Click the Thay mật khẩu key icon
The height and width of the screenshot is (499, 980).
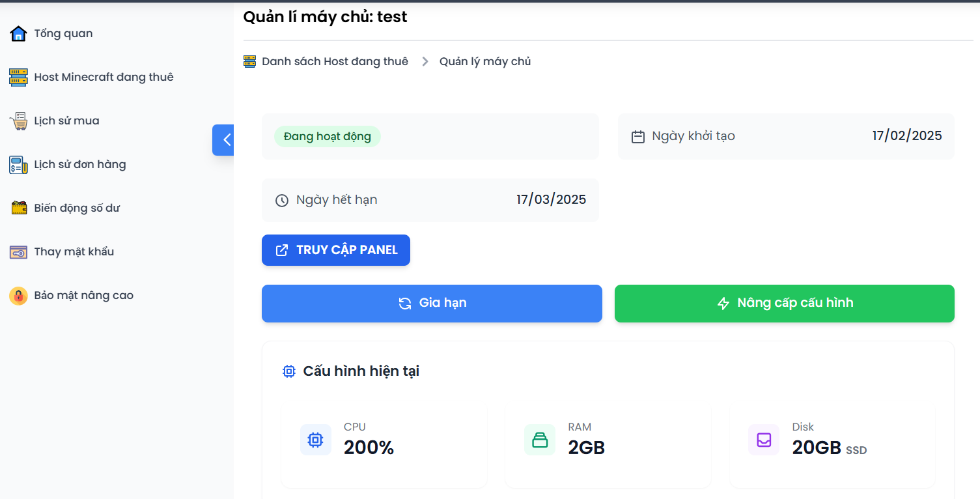click(x=18, y=252)
